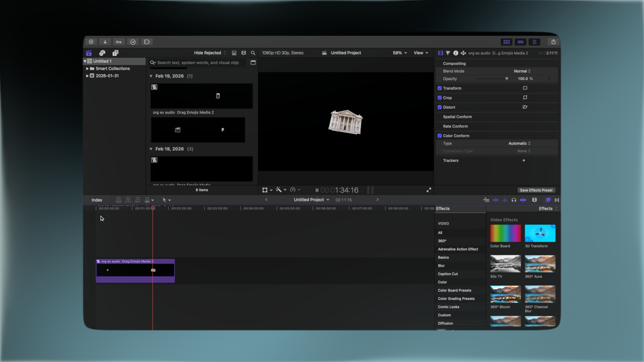Open the timeline Index button
644x362 pixels.
point(97,200)
